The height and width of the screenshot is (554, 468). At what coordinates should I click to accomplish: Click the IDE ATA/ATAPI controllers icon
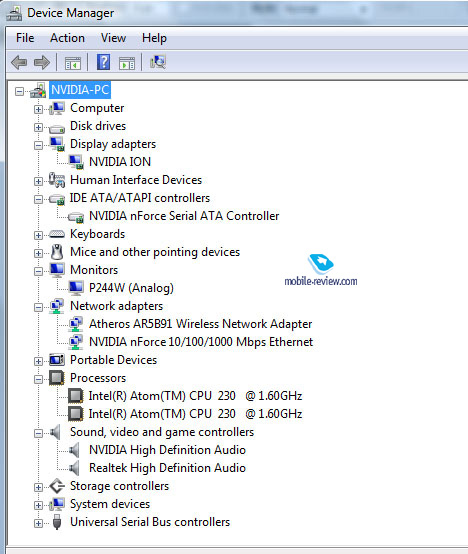click(57, 199)
